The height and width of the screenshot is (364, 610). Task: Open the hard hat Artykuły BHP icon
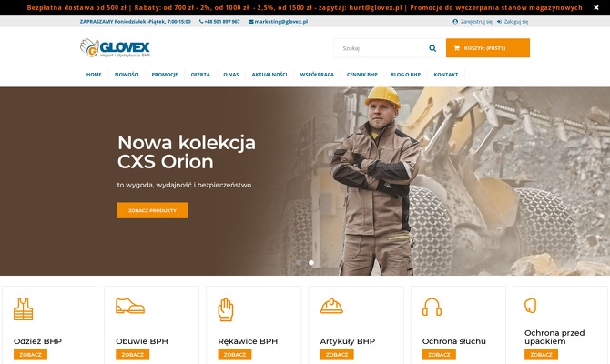pyautogui.click(x=331, y=306)
